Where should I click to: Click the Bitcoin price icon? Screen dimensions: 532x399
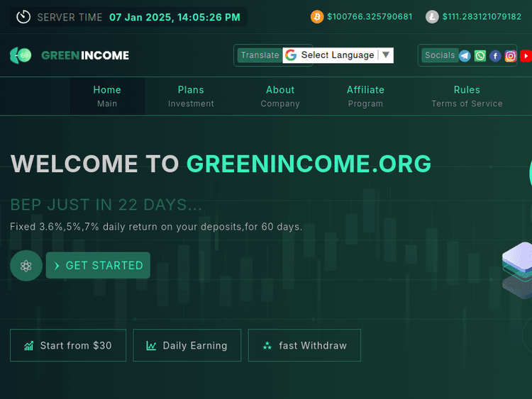click(x=317, y=17)
